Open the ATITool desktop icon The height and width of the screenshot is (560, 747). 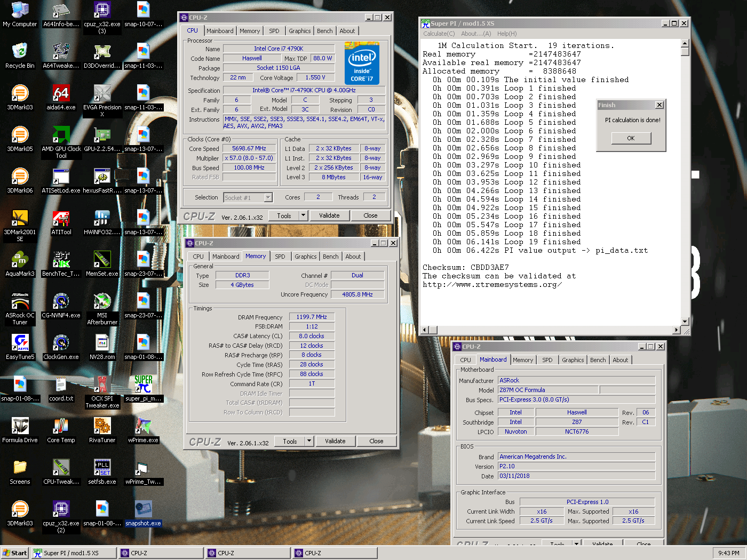point(61,223)
